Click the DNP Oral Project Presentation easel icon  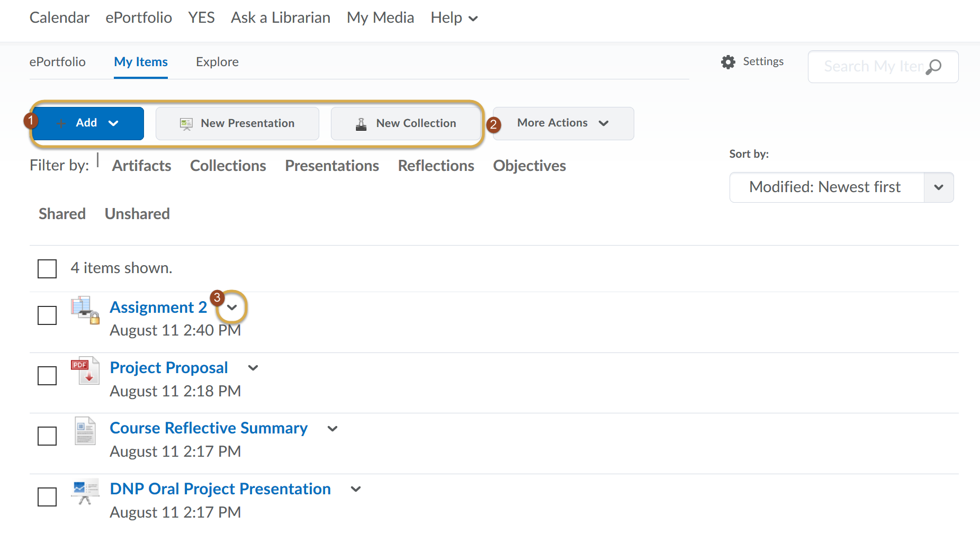coord(85,492)
